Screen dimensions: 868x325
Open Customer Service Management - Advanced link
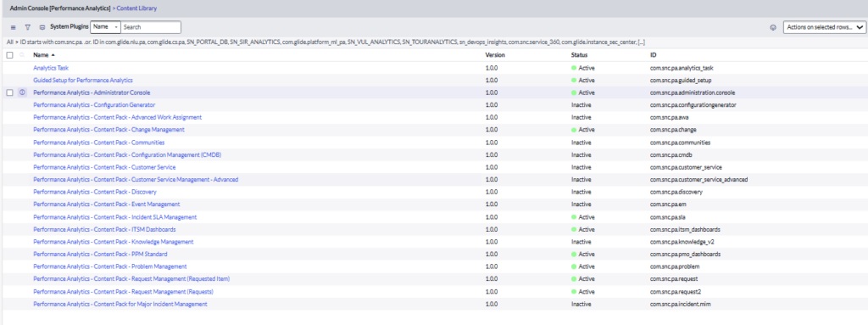point(136,180)
